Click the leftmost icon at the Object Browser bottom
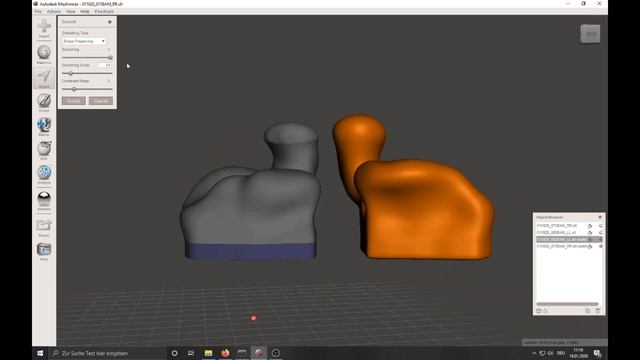This screenshot has height=360, width=640. tap(538, 311)
